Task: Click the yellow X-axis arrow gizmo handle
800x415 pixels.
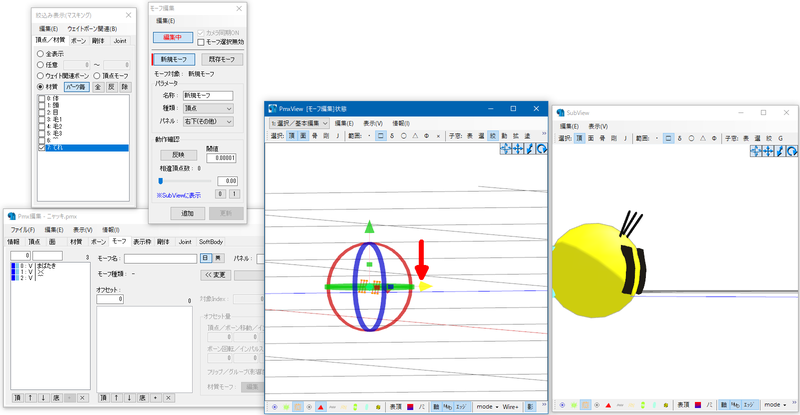Action: [x=426, y=286]
